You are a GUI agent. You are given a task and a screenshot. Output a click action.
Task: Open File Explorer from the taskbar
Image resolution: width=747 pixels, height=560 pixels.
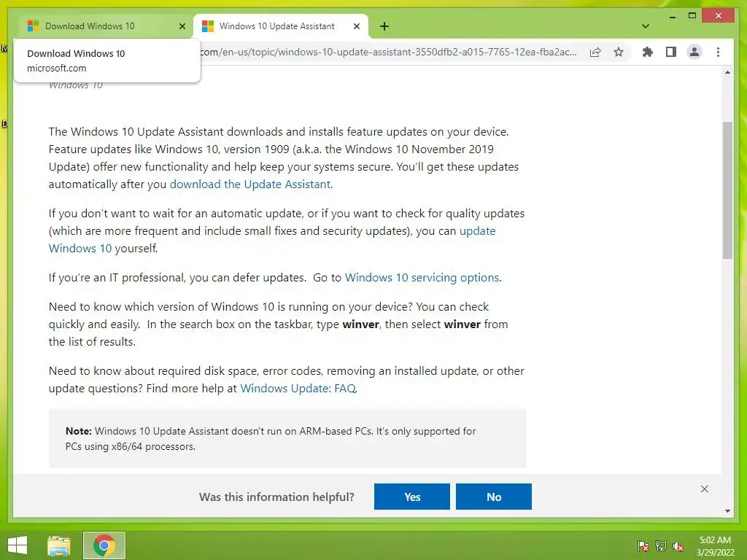pos(59,545)
